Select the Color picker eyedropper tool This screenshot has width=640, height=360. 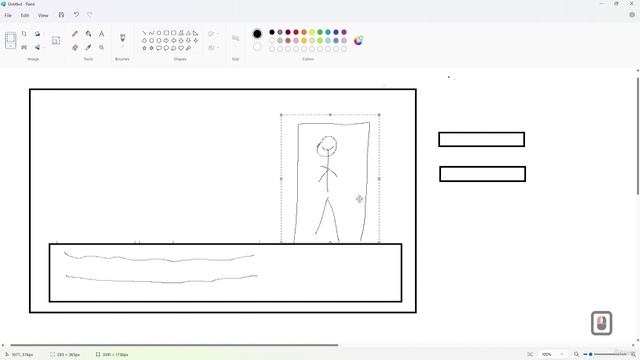(x=88, y=47)
